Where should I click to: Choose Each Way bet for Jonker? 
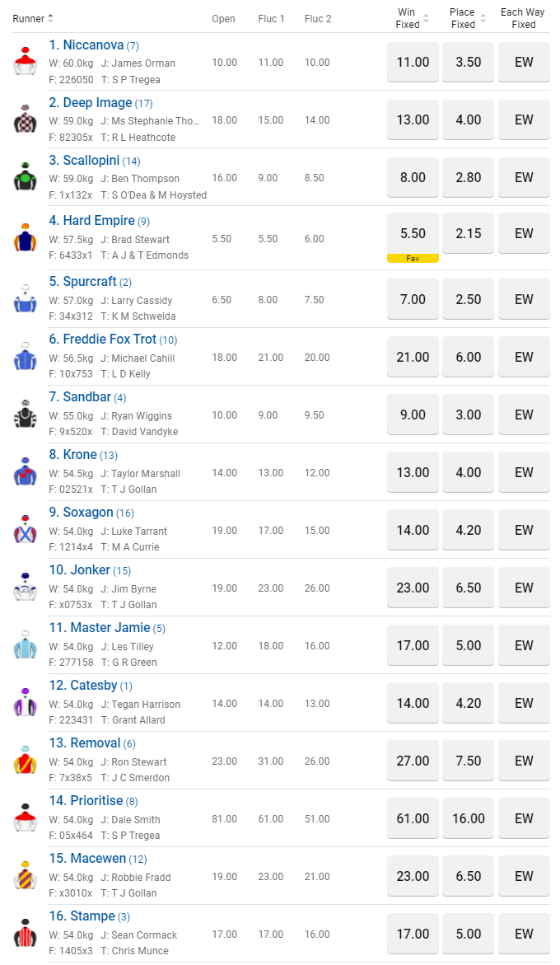[524, 588]
